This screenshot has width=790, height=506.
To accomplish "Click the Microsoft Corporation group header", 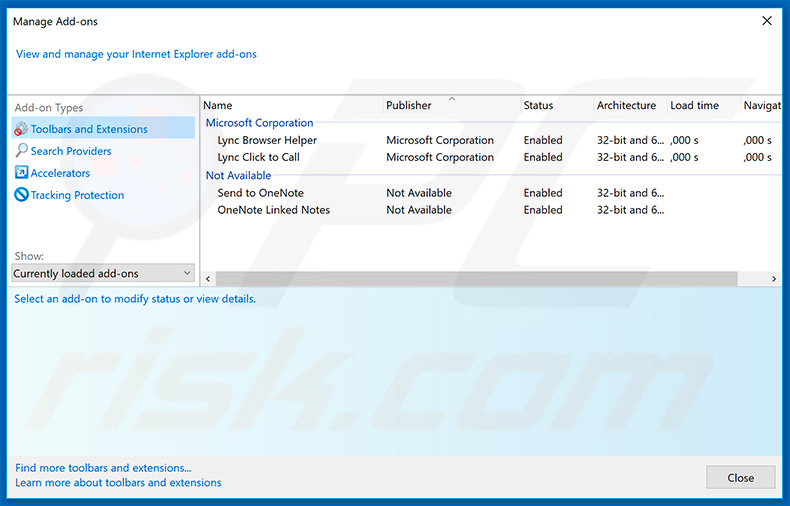I will pyautogui.click(x=259, y=123).
